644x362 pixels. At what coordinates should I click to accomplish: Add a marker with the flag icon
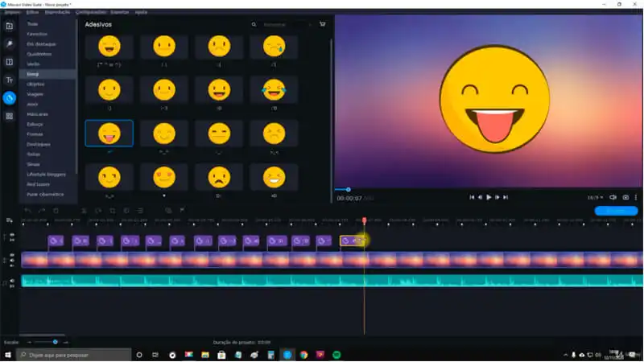[x=182, y=211]
